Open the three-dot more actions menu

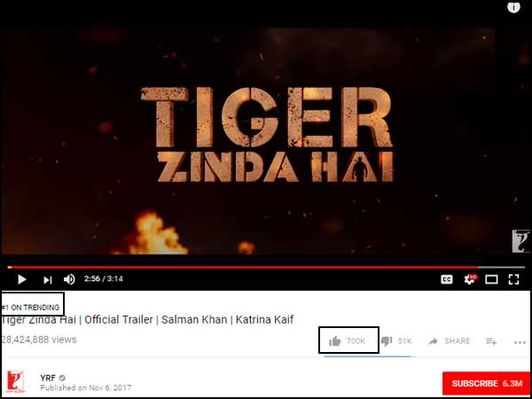click(520, 342)
